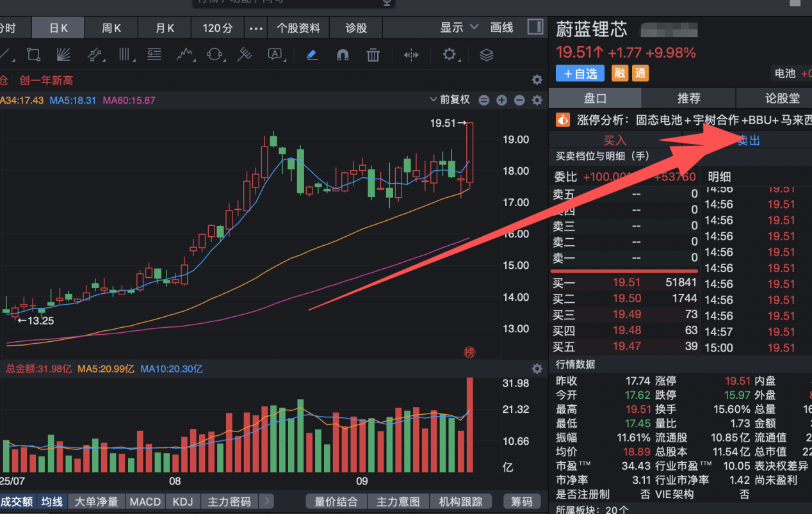Select the fan lines drawing tool

(63, 54)
